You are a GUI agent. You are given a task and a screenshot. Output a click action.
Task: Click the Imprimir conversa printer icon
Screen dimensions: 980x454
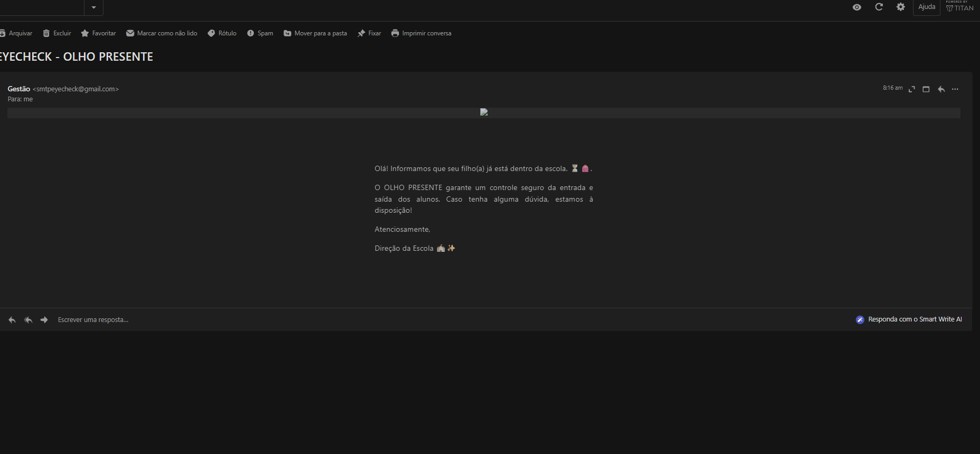(x=395, y=33)
